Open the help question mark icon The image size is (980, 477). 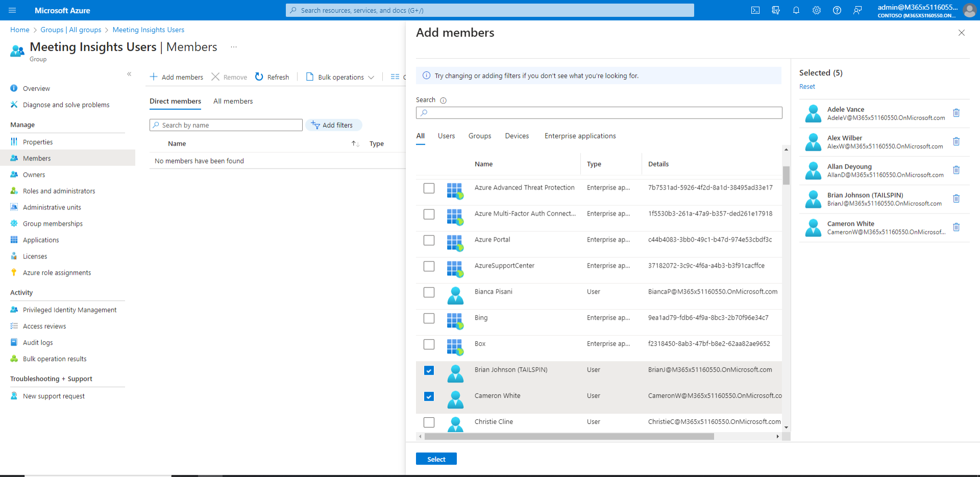(x=837, y=10)
